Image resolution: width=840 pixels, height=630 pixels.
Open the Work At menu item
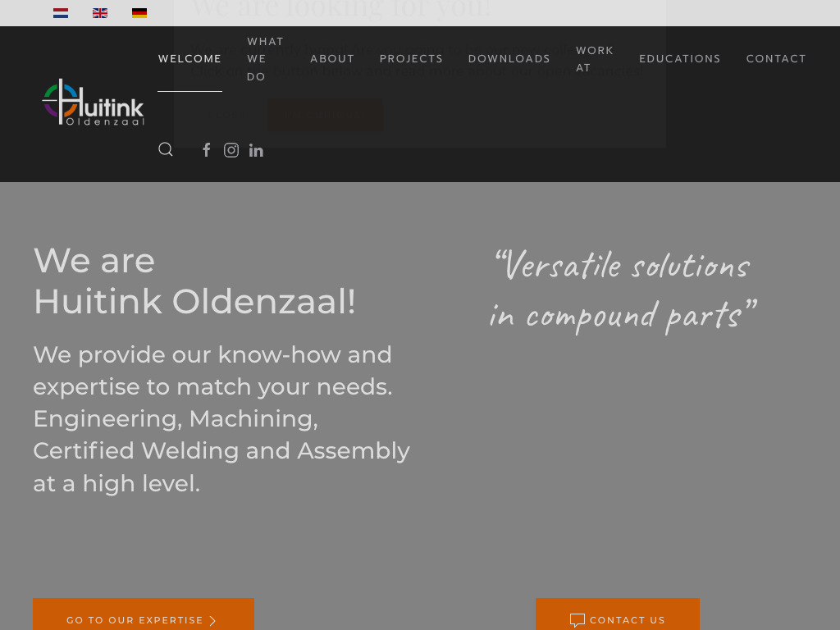pyautogui.click(x=595, y=59)
